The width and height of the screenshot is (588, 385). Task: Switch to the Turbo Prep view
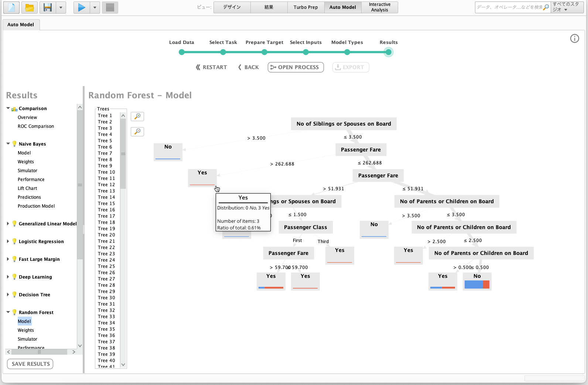306,7
